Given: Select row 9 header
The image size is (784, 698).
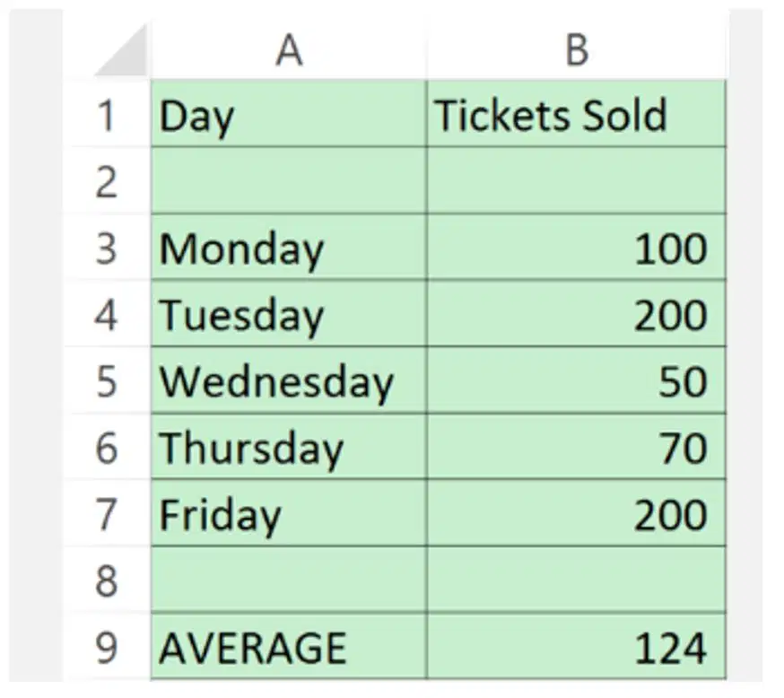Looking at the screenshot, I should [x=106, y=648].
